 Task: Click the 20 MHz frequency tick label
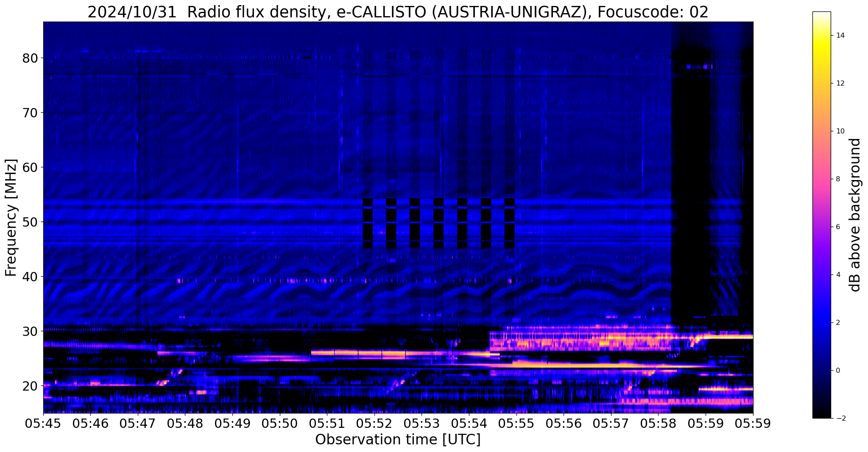click(30, 386)
